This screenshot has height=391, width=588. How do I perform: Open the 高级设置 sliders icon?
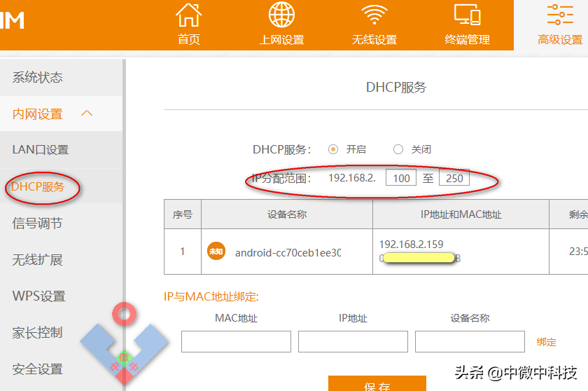tap(560, 15)
